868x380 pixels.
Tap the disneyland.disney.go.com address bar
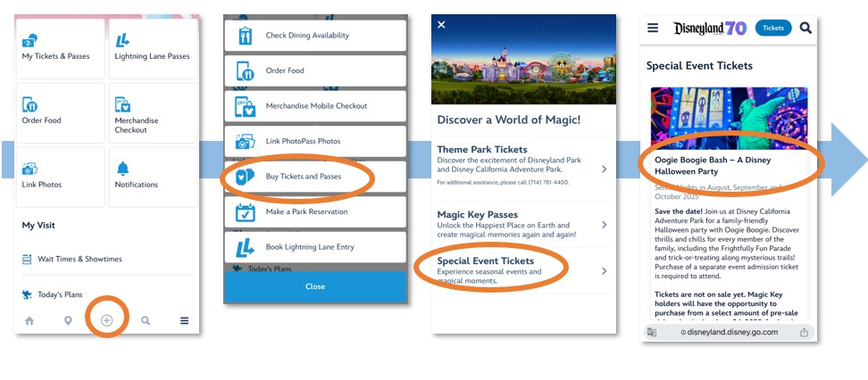pyautogui.click(x=729, y=332)
